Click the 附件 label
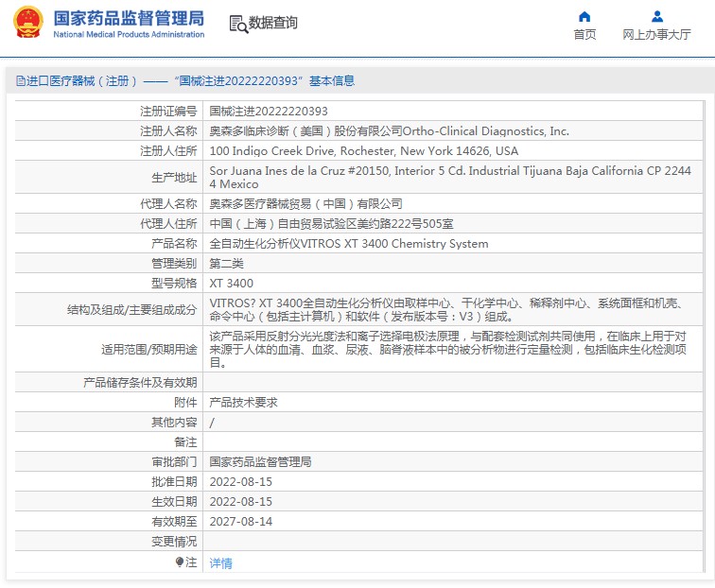The image size is (715, 588). pyautogui.click(x=185, y=403)
